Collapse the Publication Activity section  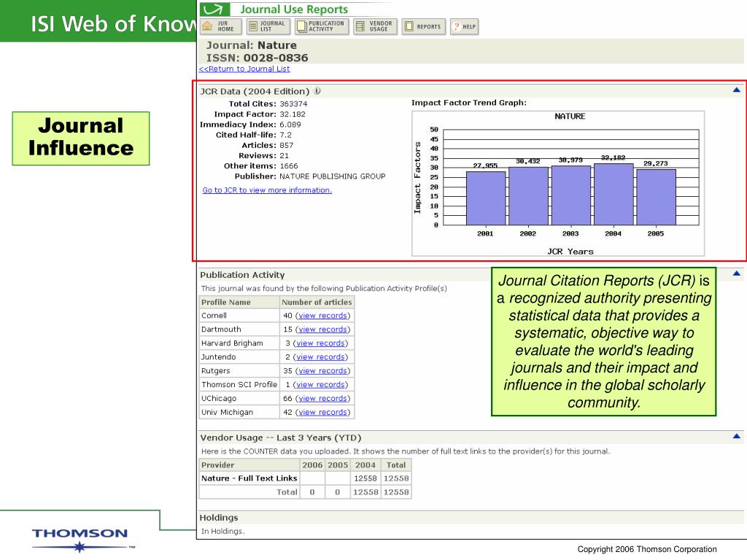(737, 273)
